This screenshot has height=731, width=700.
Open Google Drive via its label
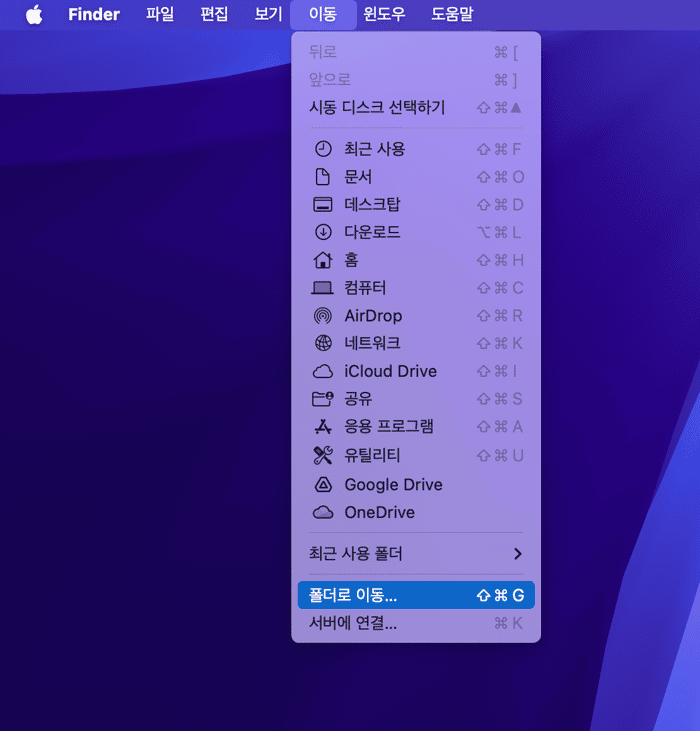pos(393,485)
